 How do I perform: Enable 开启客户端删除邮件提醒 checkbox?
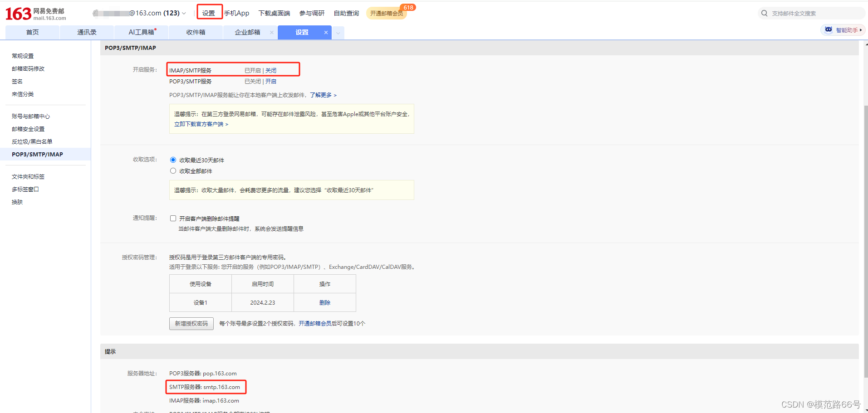[x=173, y=219]
